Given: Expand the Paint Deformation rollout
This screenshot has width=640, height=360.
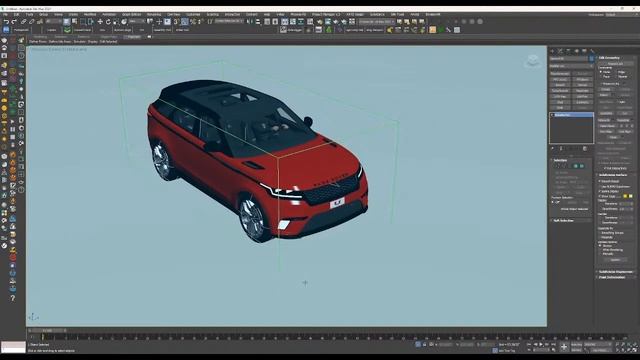Looking at the screenshot, I should coord(616,278).
